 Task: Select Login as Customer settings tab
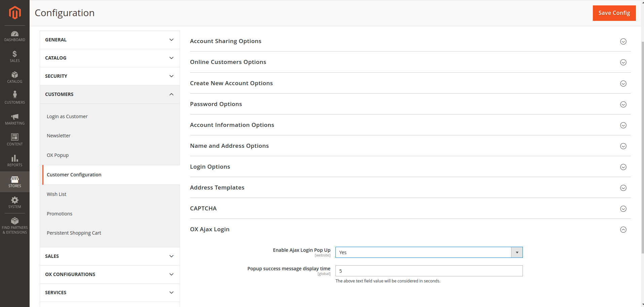(x=67, y=116)
